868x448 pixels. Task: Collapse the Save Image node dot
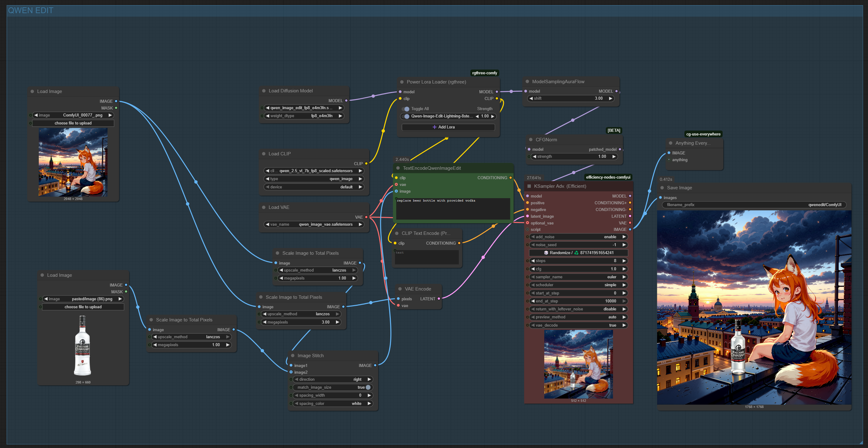tap(662, 188)
